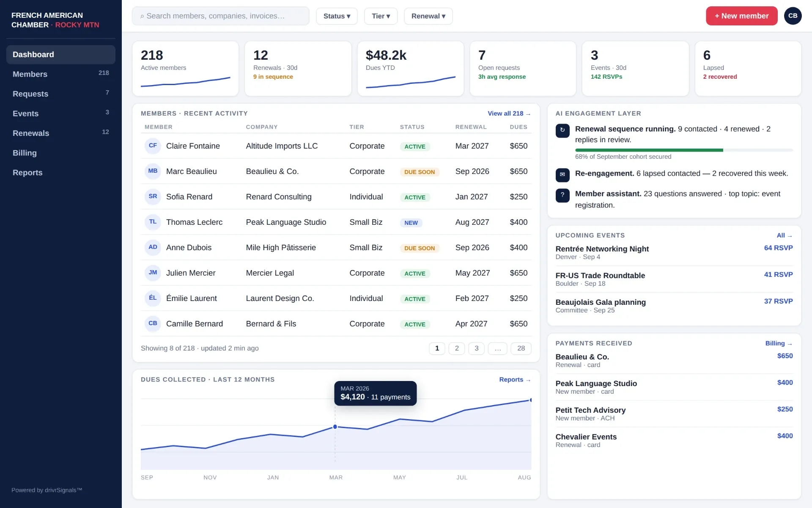Click Mile High Pâtisserie company cell
Viewport: 812px width, 508px height.
(x=281, y=248)
